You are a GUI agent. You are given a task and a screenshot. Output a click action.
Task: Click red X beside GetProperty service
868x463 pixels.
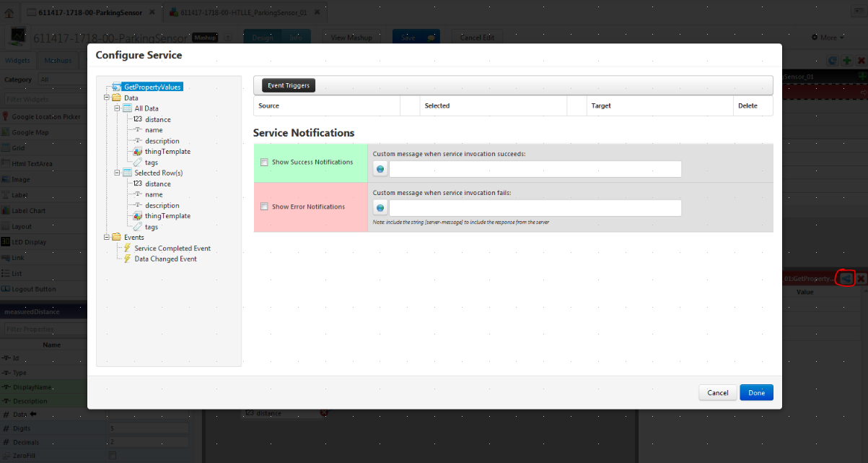861,278
